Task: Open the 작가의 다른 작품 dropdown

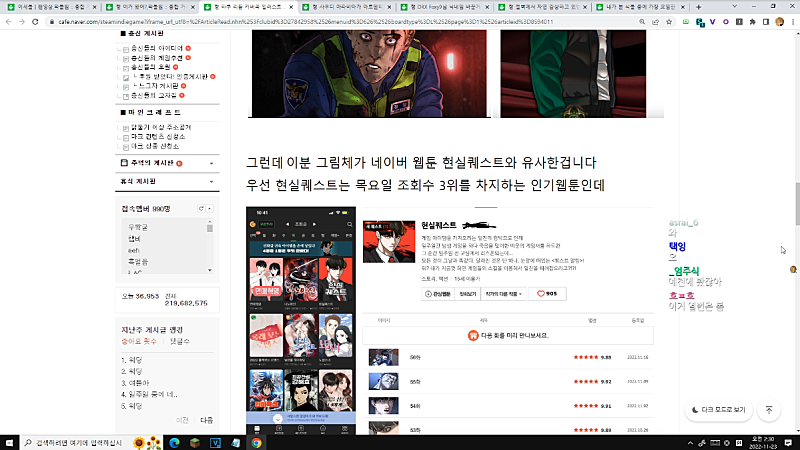Action: (504, 294)
